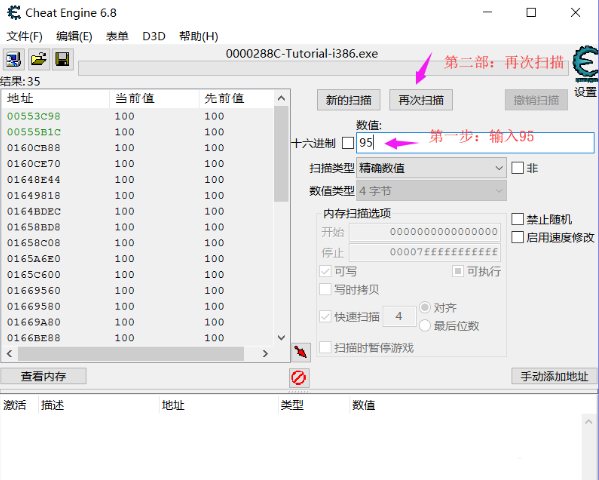The width and height of the screenshot is (599, 480).
Task: Select address row 00553C98
Action: click(x=138, y=116)
